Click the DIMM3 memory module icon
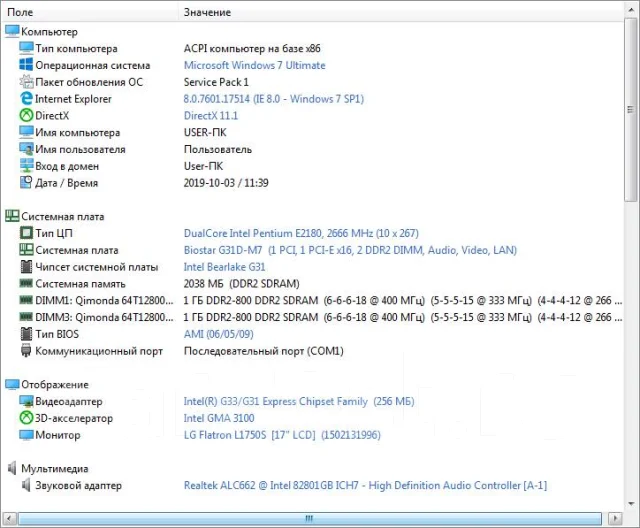This screenshot has width=640, height=528. coord(26,317)
